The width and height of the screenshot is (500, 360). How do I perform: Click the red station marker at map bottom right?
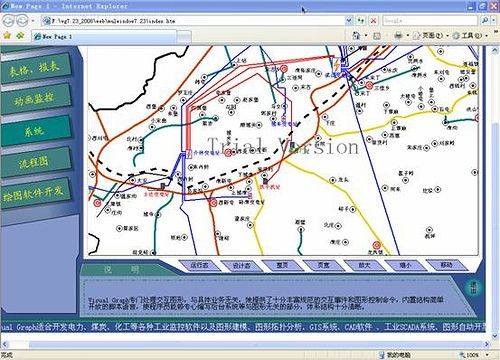point(377,246)
